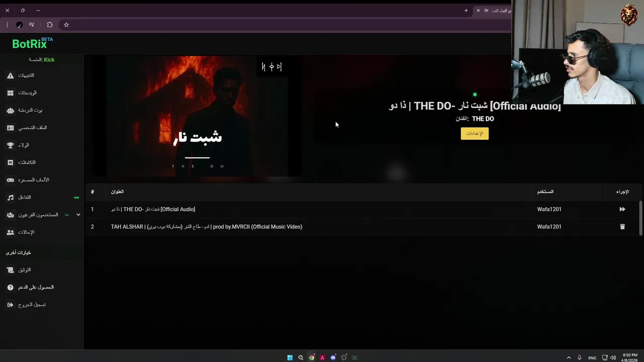Bookmark page with the star icon
This screenshot has height=362, width=644.
(66, 25)
